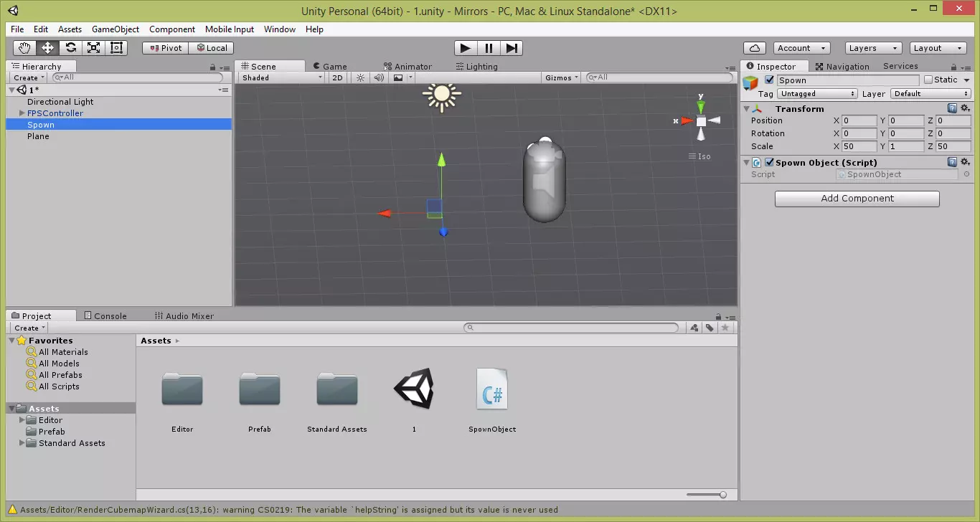Toggle scene lighting sun icon
Image resolution: width=980 pixels, height=522 pixels.
[361, 77]
